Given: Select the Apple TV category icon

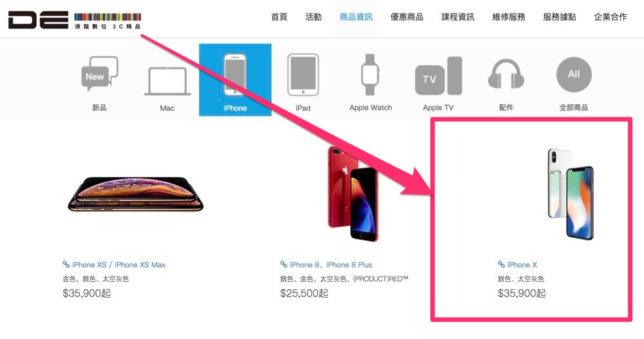Looking at the screenshot, I should pyautogui.click(x=438, y=76).
